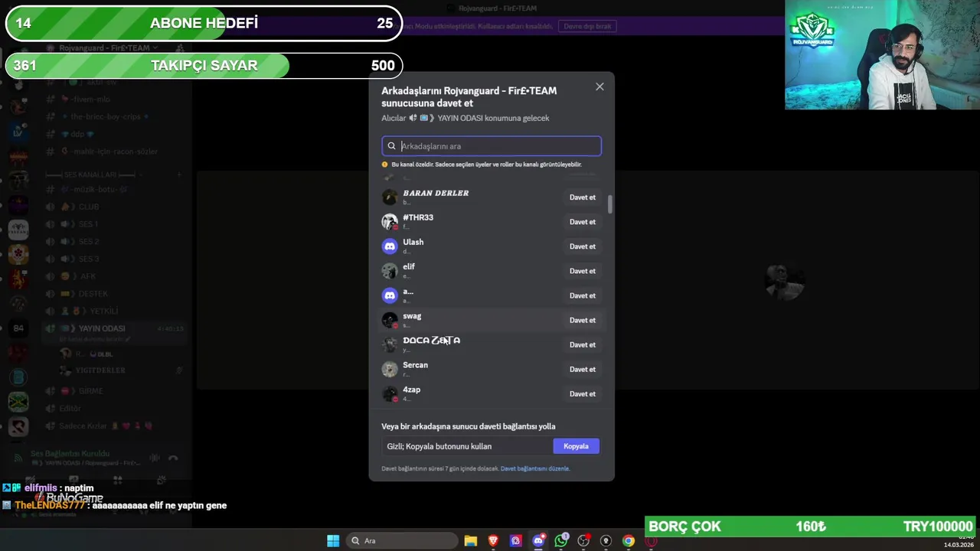The image size is (980, 551).
Task: Select the name '4zap'
Action: pyautogui.click(x=412, y=390)
